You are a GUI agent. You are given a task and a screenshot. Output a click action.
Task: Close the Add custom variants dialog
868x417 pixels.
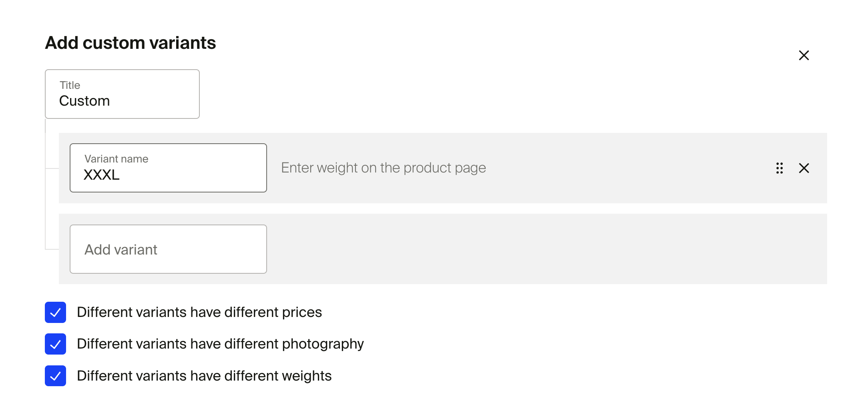(804, 55)
